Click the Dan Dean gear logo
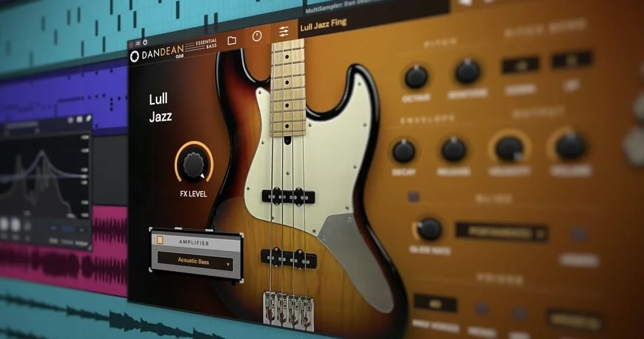 134,57
